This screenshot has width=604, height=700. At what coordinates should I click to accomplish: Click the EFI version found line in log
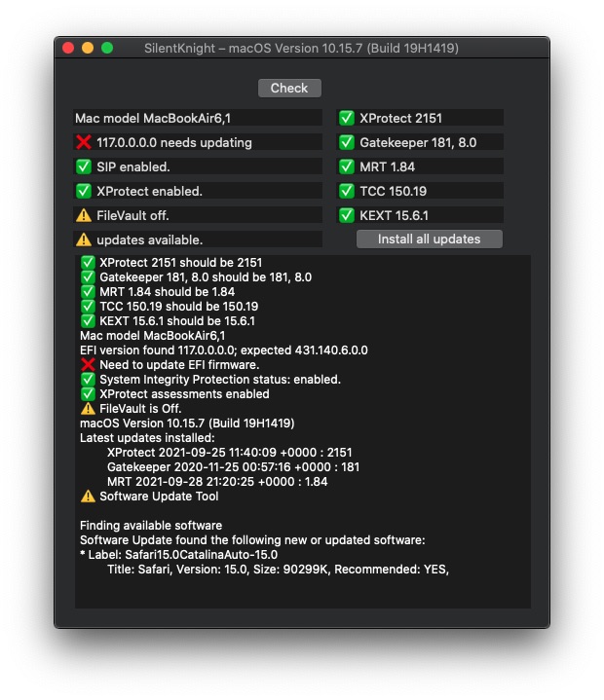[x=223, y=350]
